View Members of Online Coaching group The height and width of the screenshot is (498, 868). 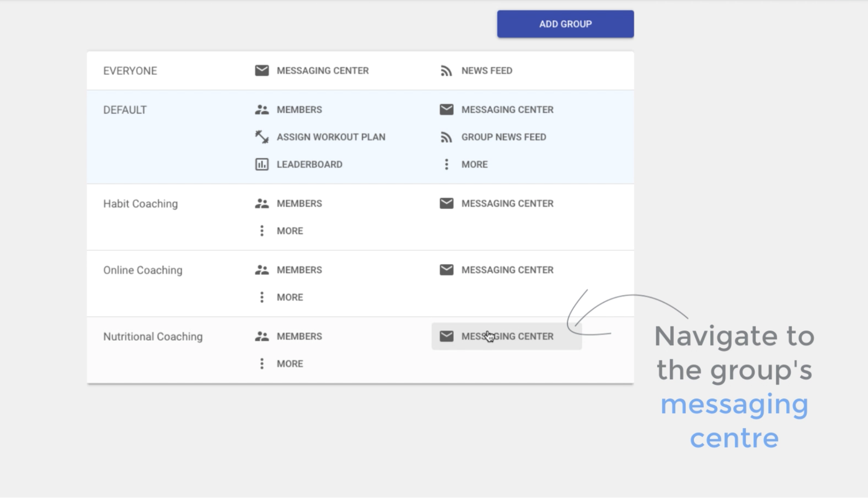[299, 270]
